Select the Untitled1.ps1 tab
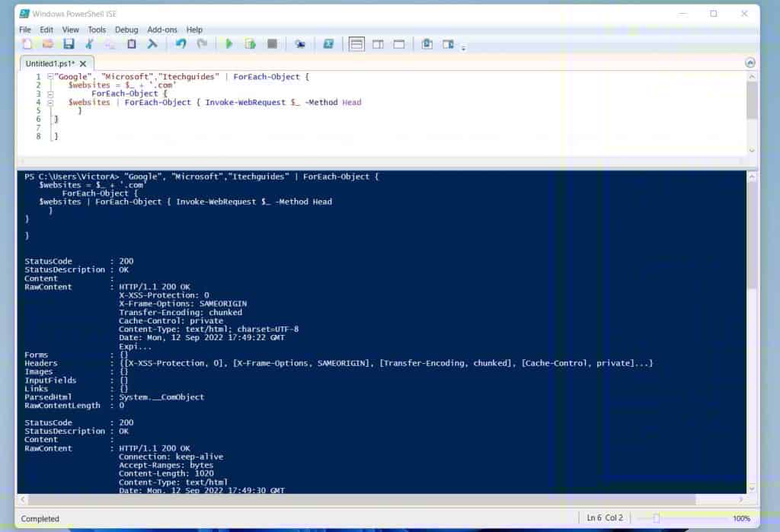The image size is (780, 532). pos(50,64)
